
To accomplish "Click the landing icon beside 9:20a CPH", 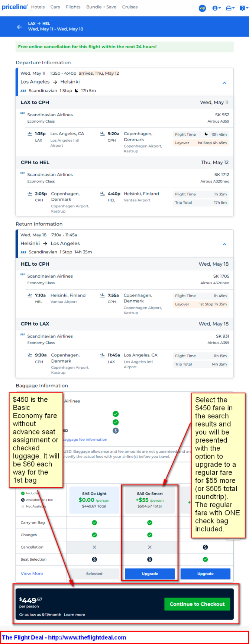I will 102,134.
